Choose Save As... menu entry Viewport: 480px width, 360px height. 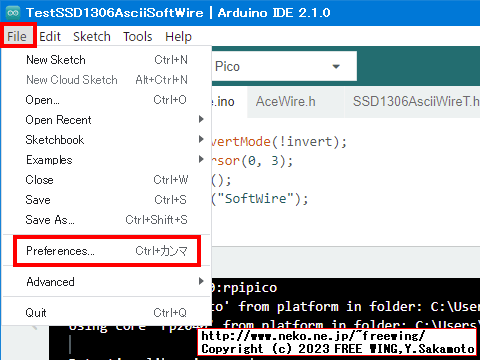pyautogui.click(x=107, y=220)
